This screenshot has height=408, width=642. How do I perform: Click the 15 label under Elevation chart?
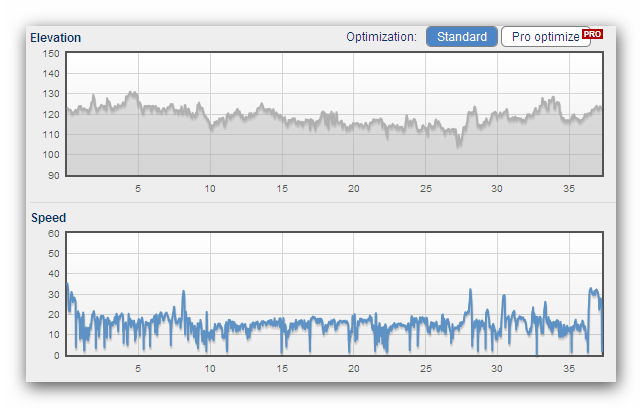[x=282, y=188]
